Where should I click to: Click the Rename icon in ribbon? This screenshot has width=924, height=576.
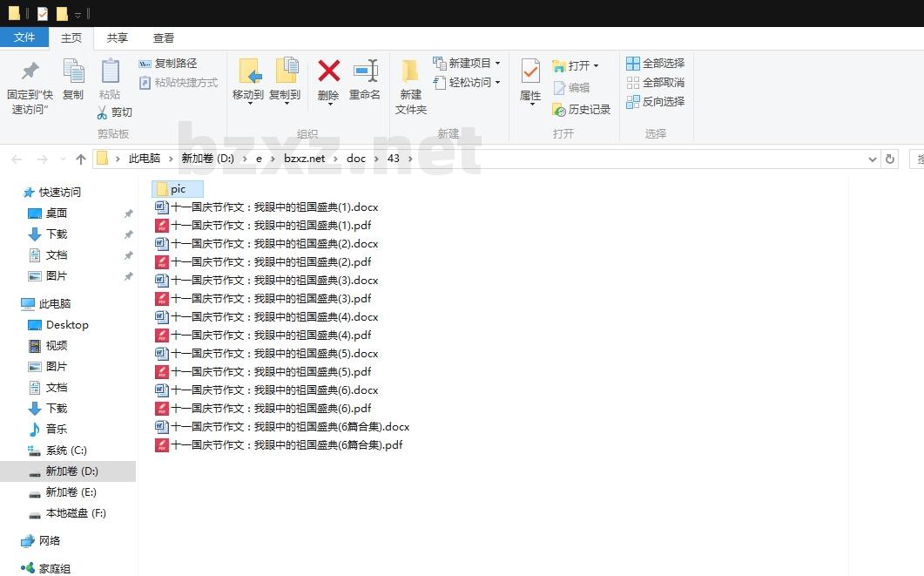tap(365, 71)
